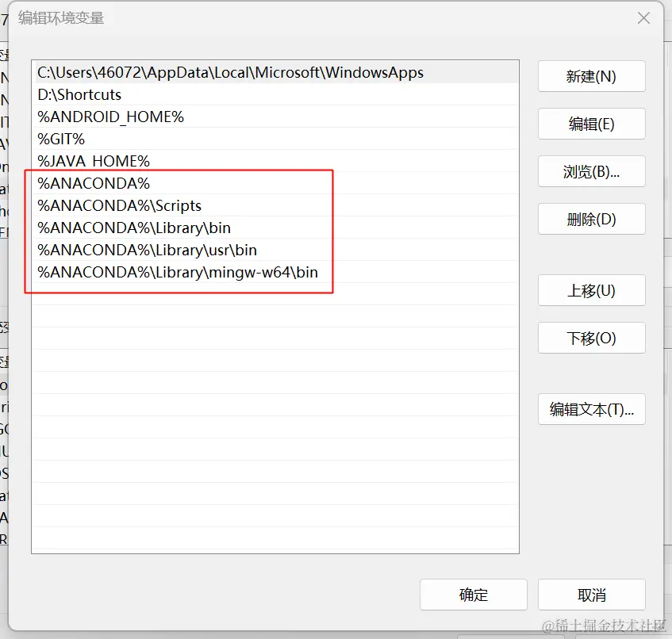The width and height of the screenshot is (672, 639).
Task: Cancel with the 取消 button
Action: pos(591,595)
